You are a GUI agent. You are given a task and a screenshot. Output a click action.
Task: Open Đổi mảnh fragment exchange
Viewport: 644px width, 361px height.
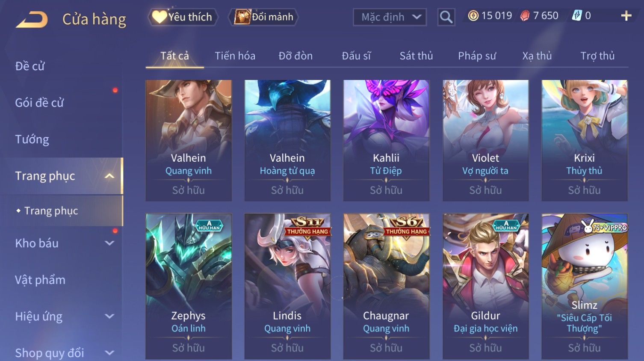click(263, 17)
